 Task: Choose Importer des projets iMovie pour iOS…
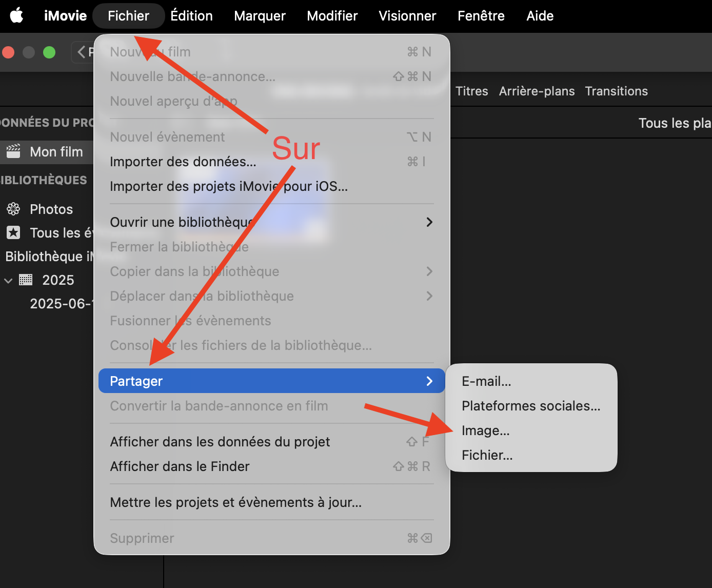click(272, 186)
